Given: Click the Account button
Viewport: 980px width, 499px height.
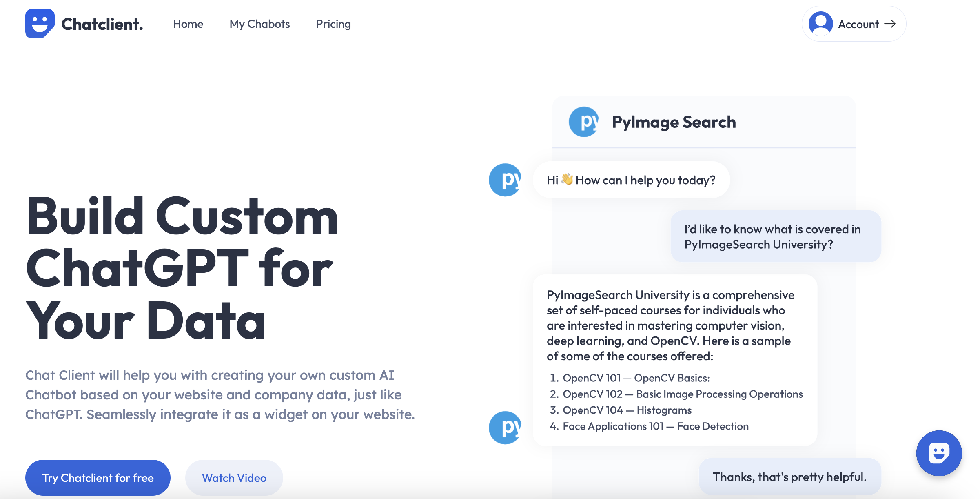Looking at the screenshot, I should 853,24.
